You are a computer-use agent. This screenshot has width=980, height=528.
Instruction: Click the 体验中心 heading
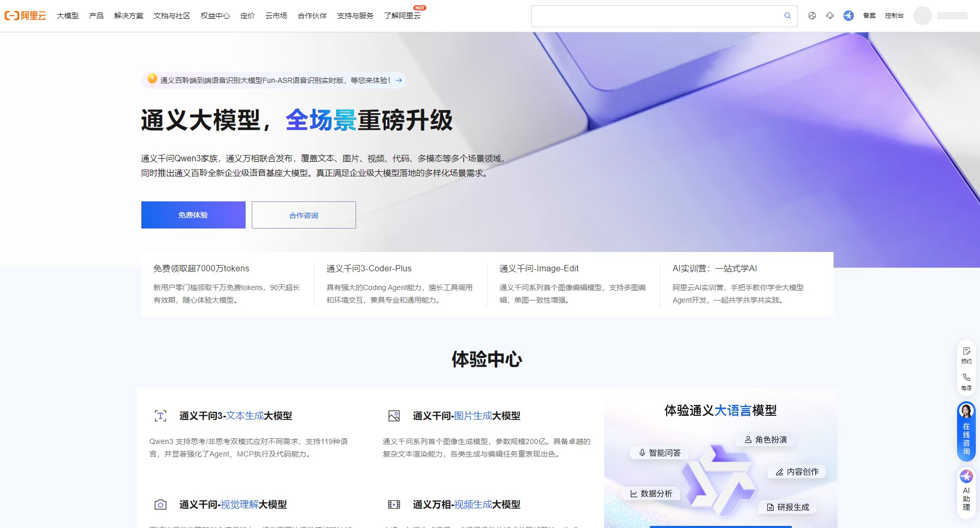tap(487, 359)
